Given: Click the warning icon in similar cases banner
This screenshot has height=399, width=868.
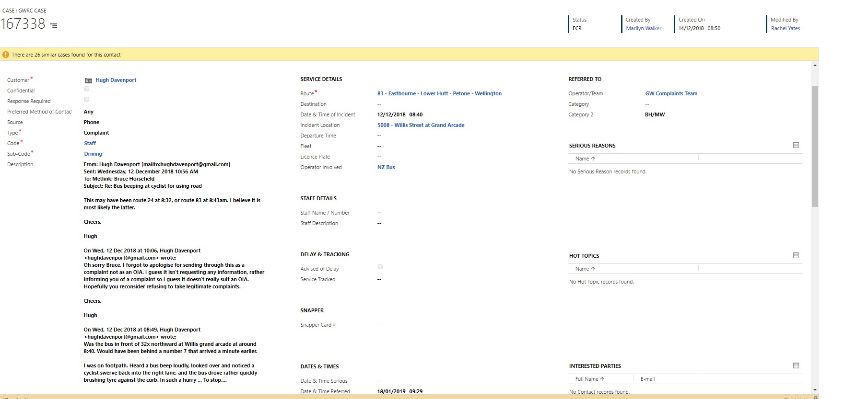Looking at the screenshot, I should pos(6,55).
